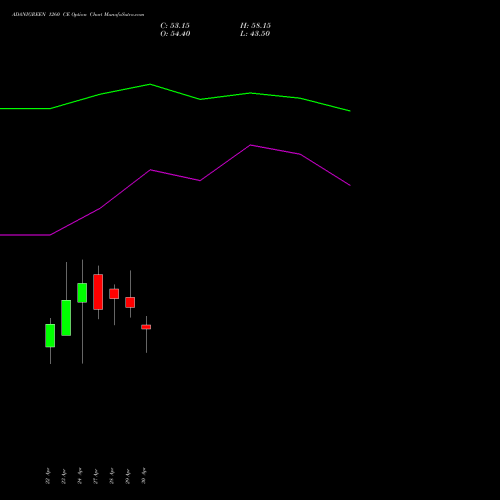
Task: Click the 27 Apr date axis label
Action: click(x=96, y=476)
